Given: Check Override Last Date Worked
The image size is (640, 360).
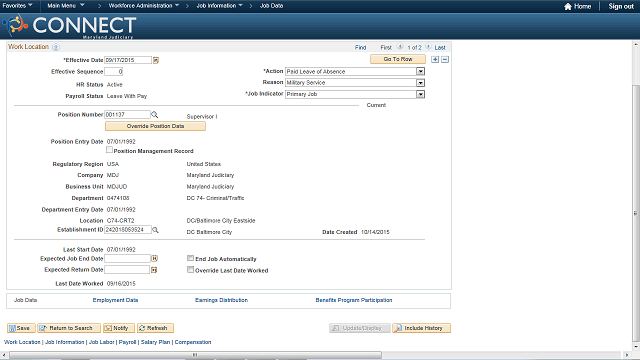Looking at the screenshot, I should click(x=190, y=269).
